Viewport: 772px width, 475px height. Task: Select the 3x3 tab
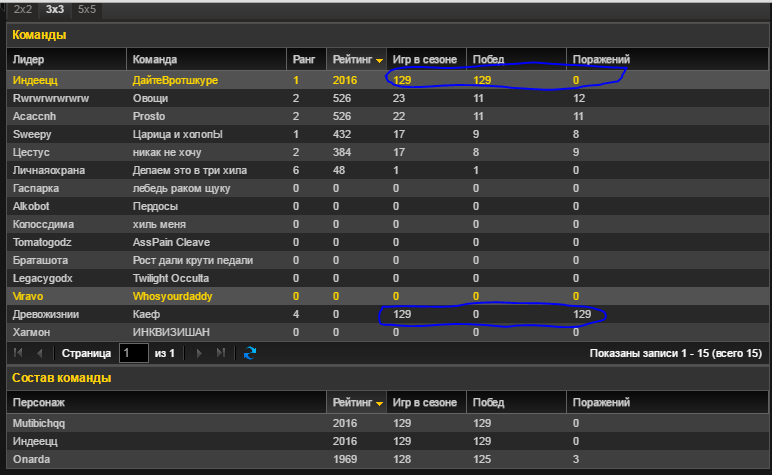click(54, 8)
